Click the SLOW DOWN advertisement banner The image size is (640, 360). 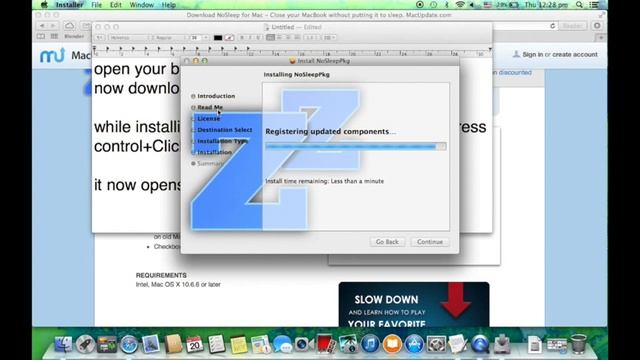[414, 304]
